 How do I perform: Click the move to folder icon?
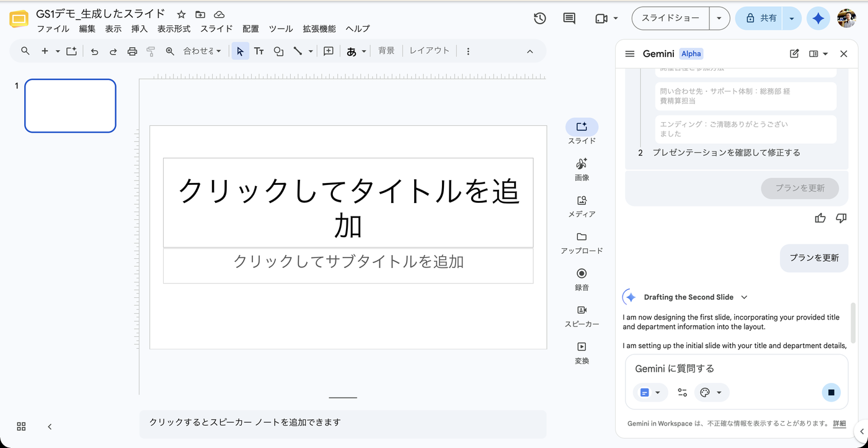[x=200, y=14]
